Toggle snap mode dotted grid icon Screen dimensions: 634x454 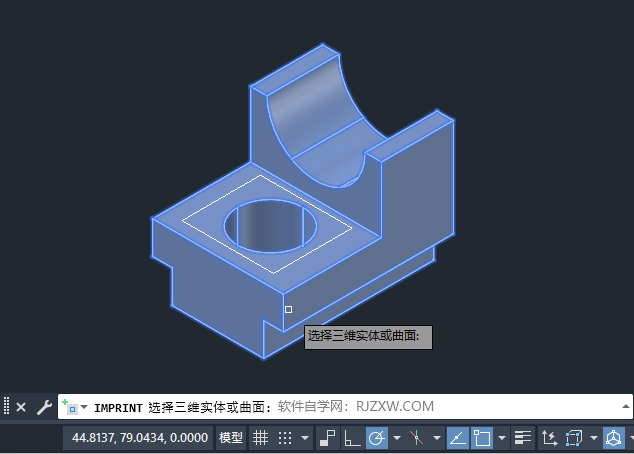285,438
